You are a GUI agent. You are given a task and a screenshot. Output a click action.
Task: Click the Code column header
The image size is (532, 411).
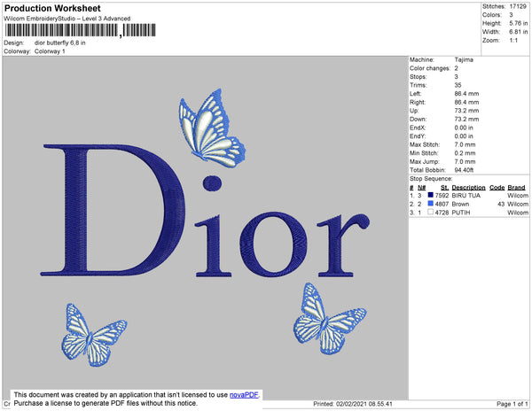click(497, 188)
